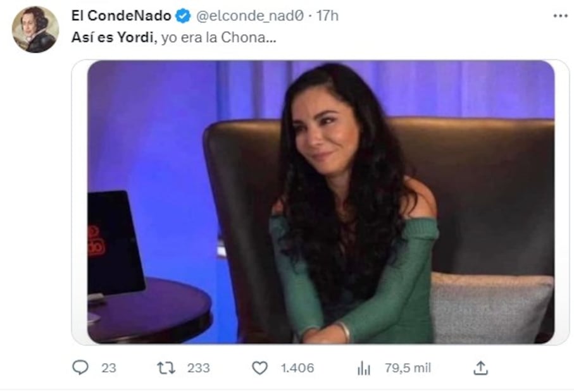574x392 pixels.
Task: Click the blue verified badge
Action: click(183, 16)
